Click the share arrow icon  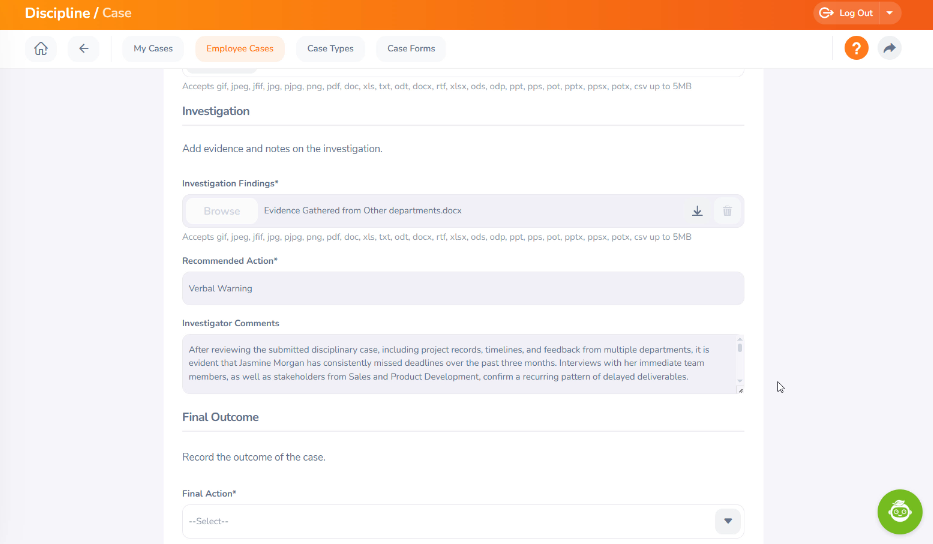click(x=889, y=48)
